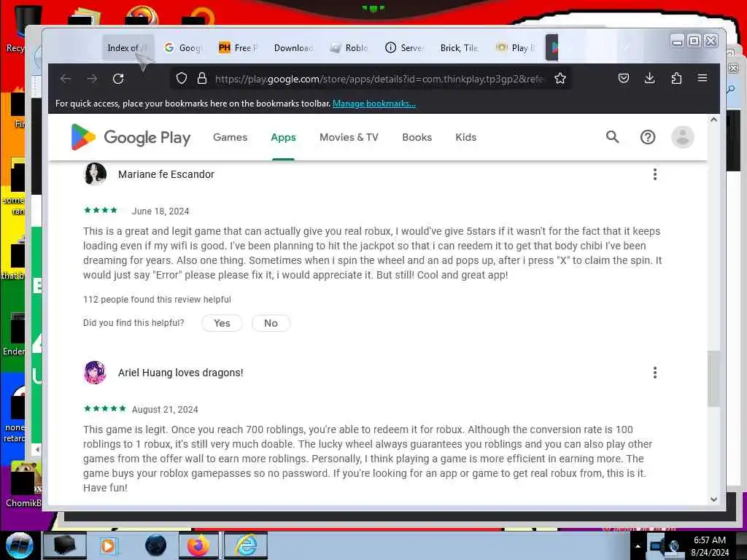Open the Ender desktop icon

click(15, 333)
